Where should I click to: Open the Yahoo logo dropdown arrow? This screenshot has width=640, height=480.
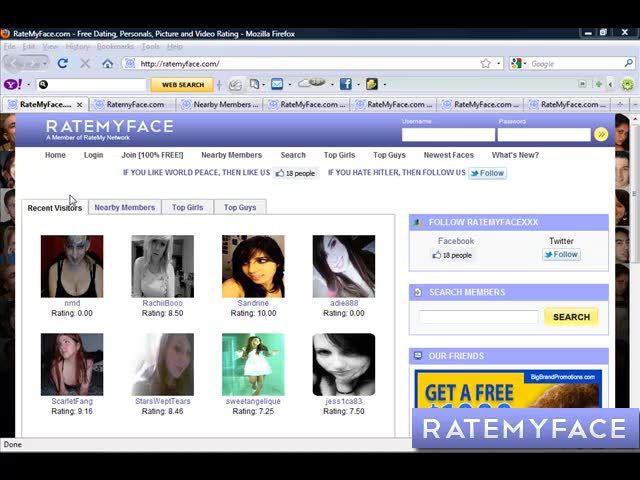pyautogui.click(x=29, y=85)
